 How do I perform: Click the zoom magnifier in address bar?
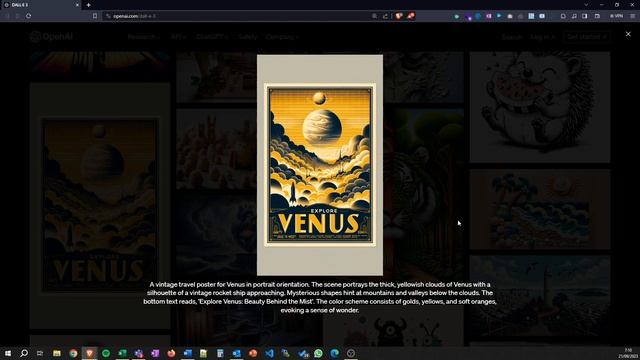[x=374, y=16]
